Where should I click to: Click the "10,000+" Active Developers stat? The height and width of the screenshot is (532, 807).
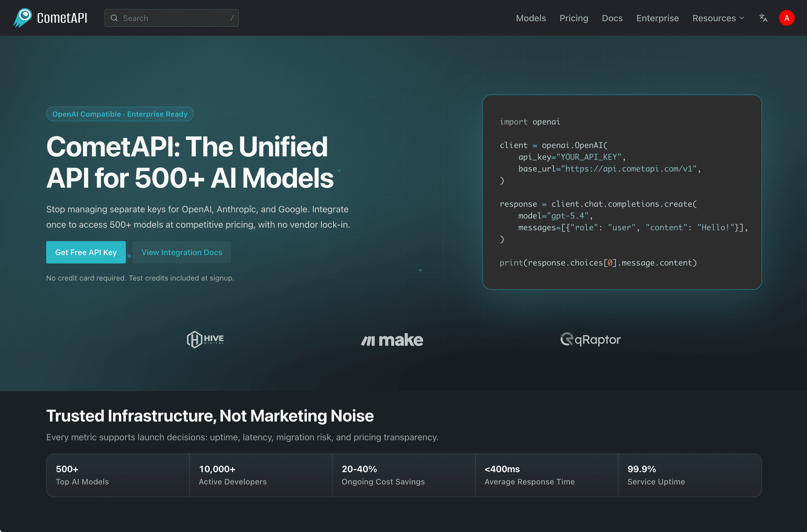coord(261,475)
